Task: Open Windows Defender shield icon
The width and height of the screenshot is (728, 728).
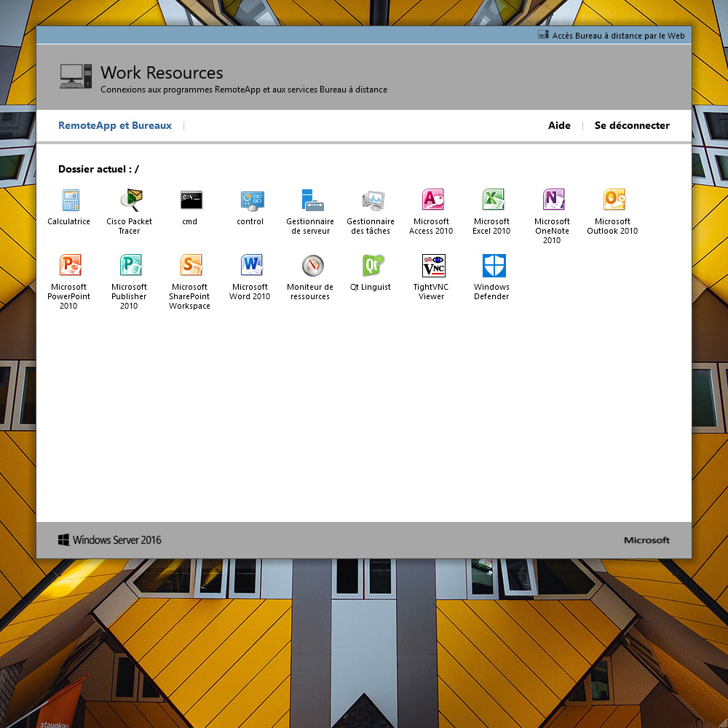Action: (x=494, y=266)
